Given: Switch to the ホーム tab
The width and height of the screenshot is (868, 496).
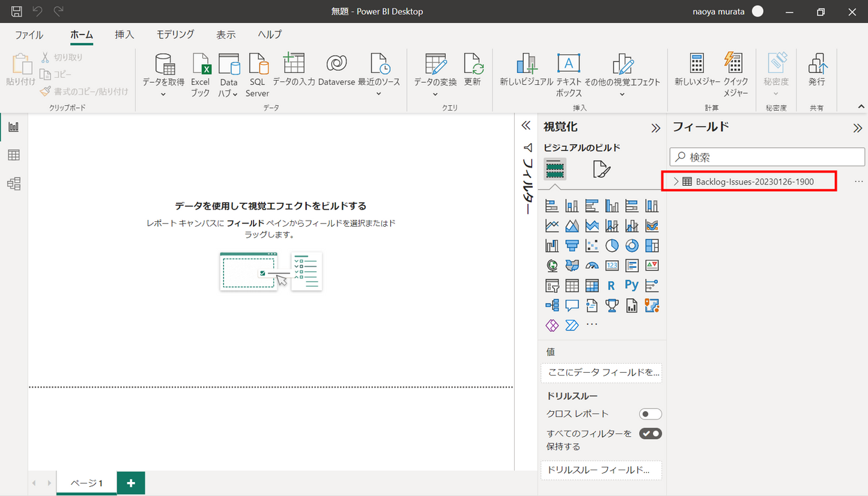Looking at the screenshot, I should pos(81,35).
